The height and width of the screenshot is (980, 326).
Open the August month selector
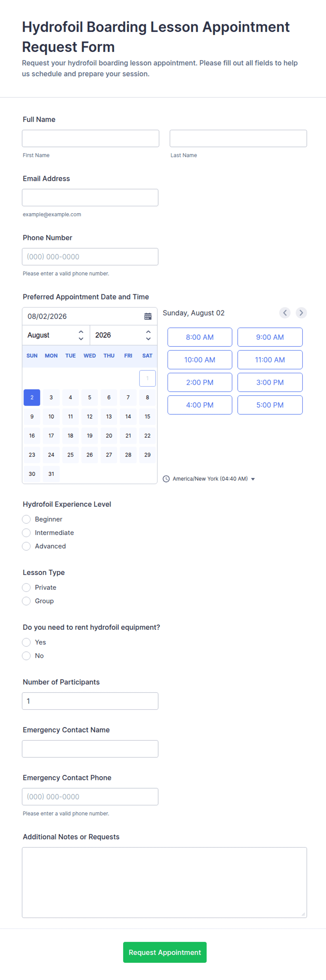coord(56,335)
